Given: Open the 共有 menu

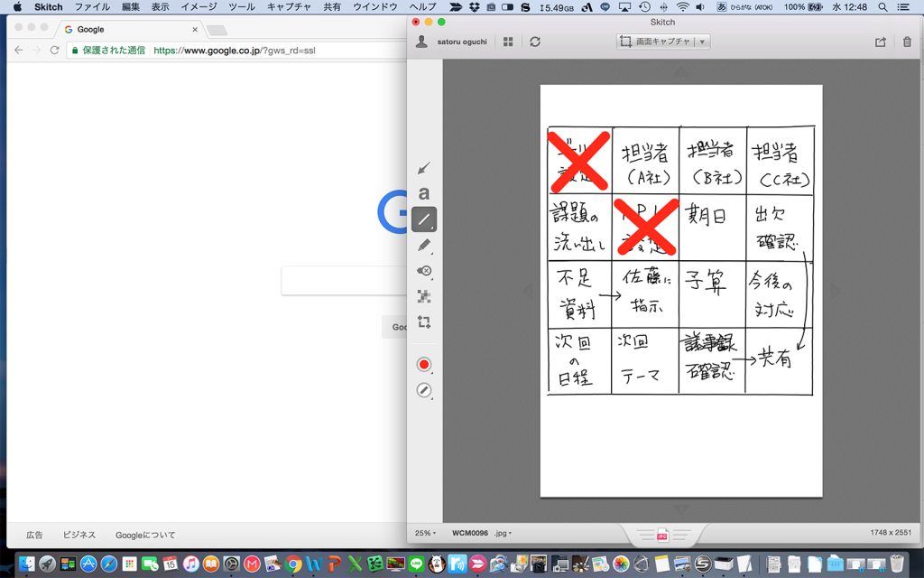Looking at the screenshot, I should tap(332, 7).
